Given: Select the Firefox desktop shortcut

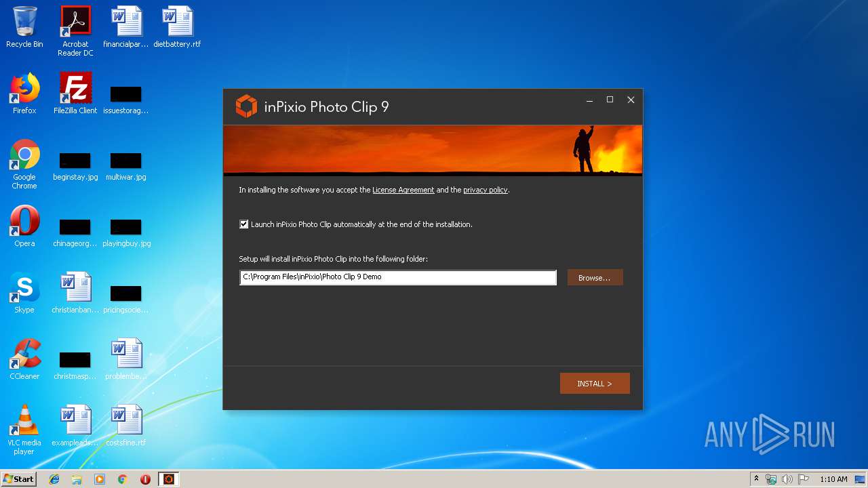Looking at the screenshot, I should click(x=24, y=94).
